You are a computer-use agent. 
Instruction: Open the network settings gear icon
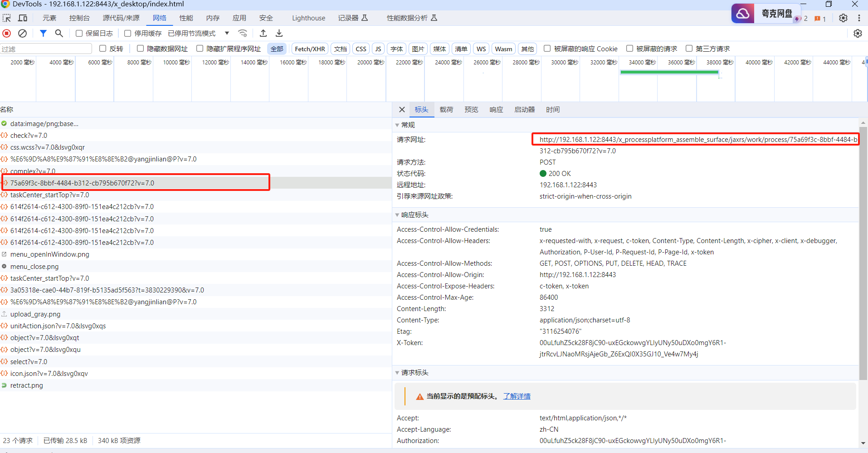click(858, 33)
